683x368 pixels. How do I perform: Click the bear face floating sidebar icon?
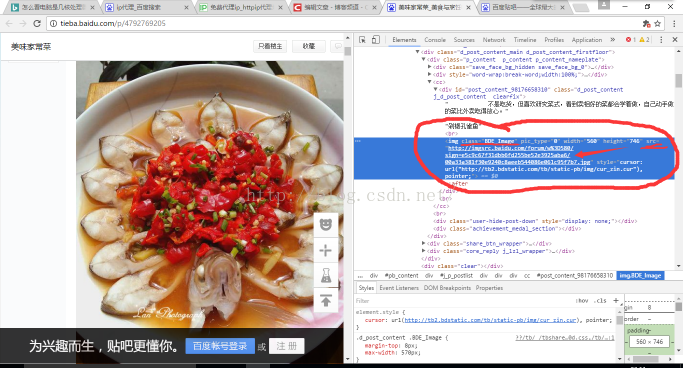tap(326, 225)
